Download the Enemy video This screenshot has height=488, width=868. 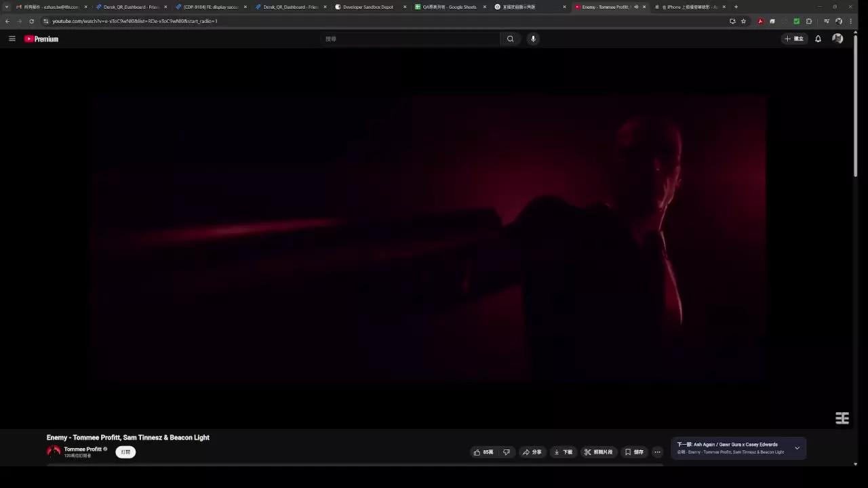coord(564,452)
